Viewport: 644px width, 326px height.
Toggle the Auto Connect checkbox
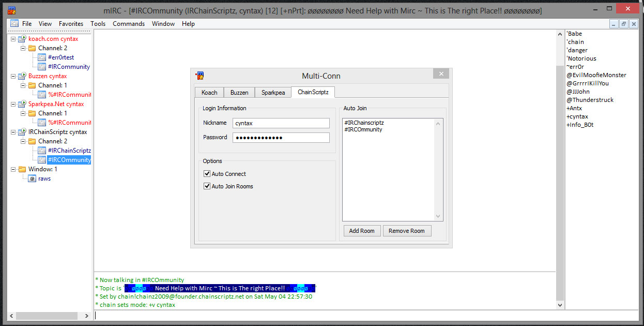point(207,174)
